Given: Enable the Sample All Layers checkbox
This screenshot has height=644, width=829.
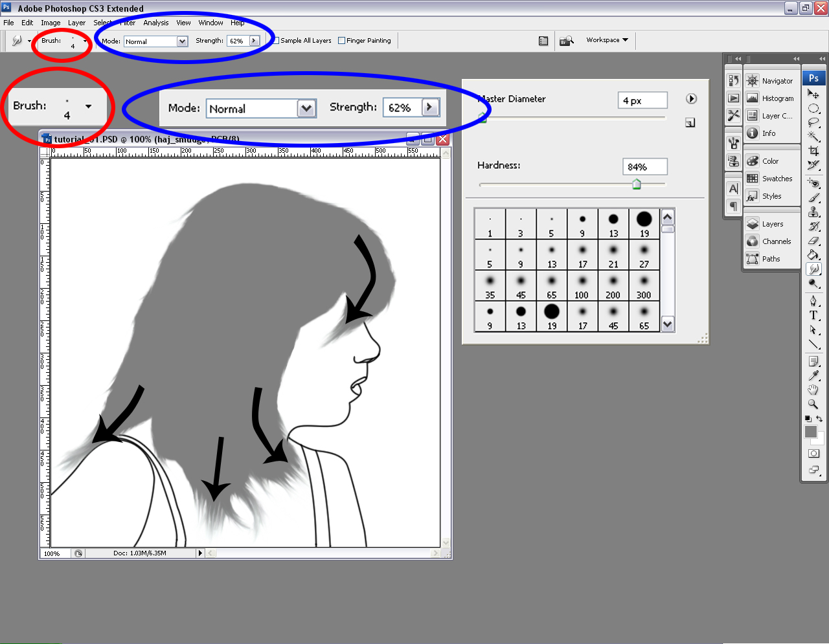Looking at the screenshot, I should 277,41.
